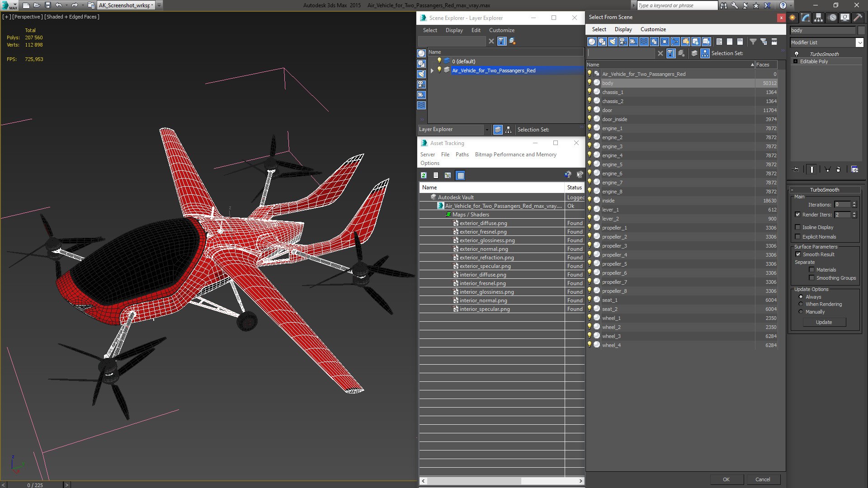Click the object color swatch beside body
This screenshot has height=488, width=868.
(x=861, y=30)
